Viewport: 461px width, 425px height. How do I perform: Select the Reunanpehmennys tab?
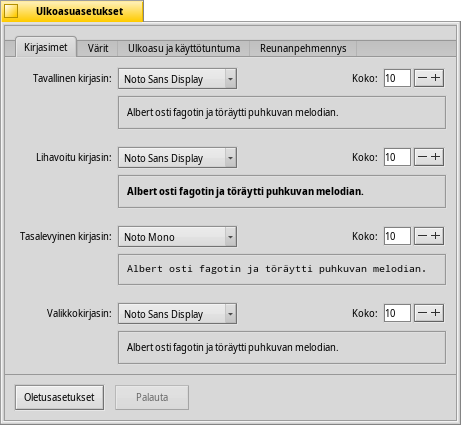click(x=303, y=48)
